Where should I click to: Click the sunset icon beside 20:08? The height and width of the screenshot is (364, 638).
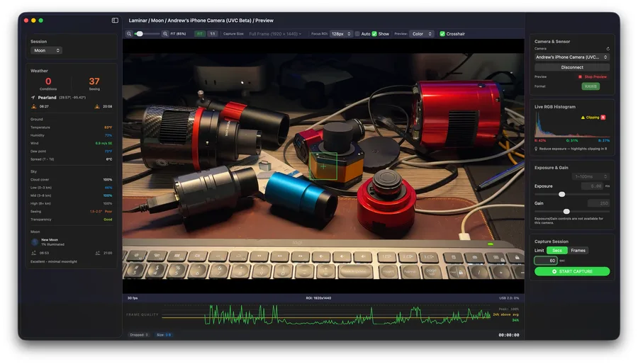(x=97, y=106)
